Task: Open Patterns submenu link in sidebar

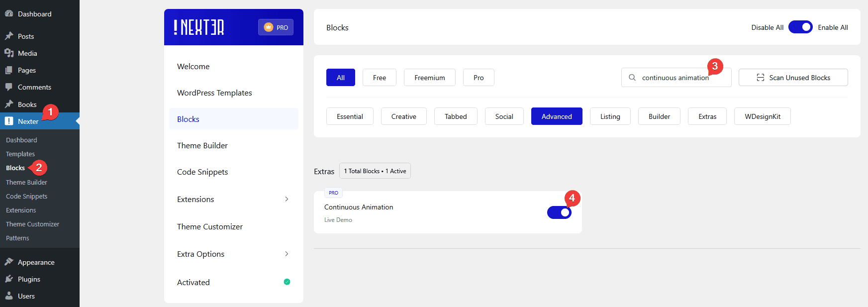Action: coord(17,238)
